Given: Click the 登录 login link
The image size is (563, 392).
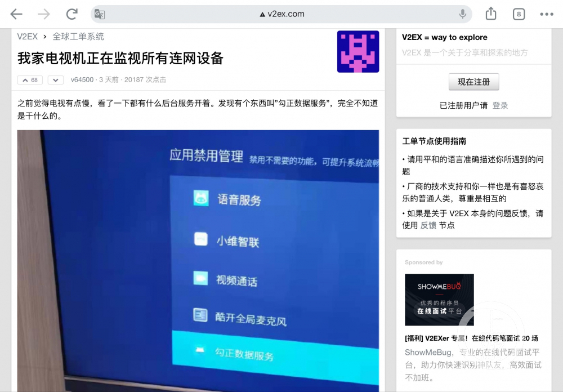Looking at the screenshot, I should 500,105.
